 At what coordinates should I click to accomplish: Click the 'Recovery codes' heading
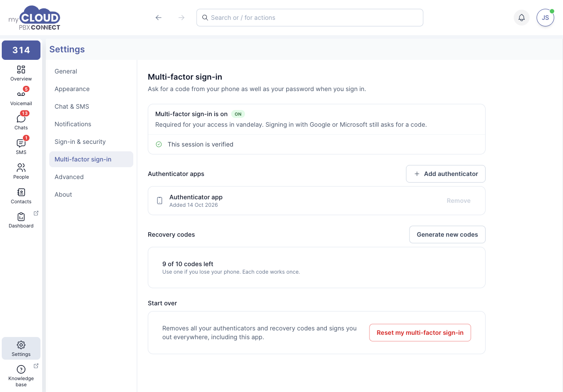point(172,234)
